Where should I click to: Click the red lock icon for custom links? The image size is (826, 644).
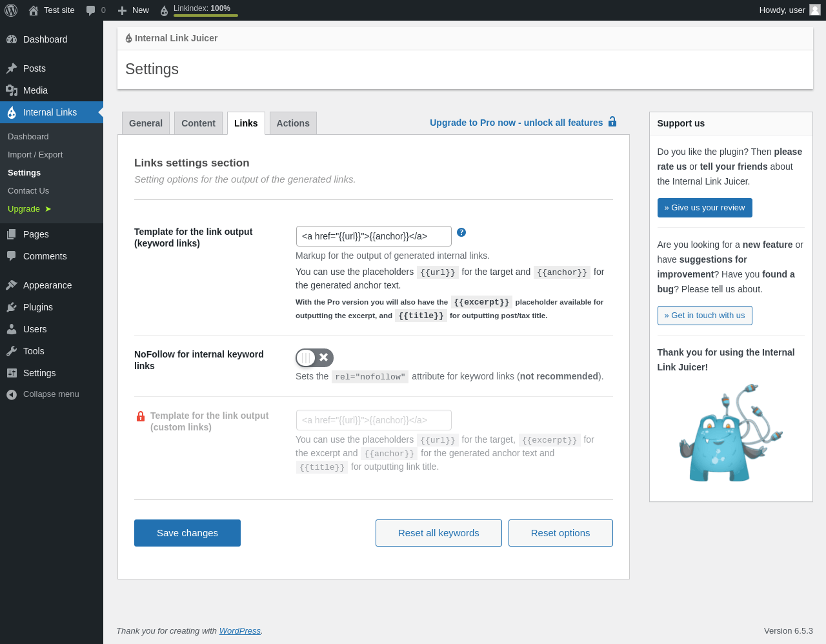pos(141,416)
